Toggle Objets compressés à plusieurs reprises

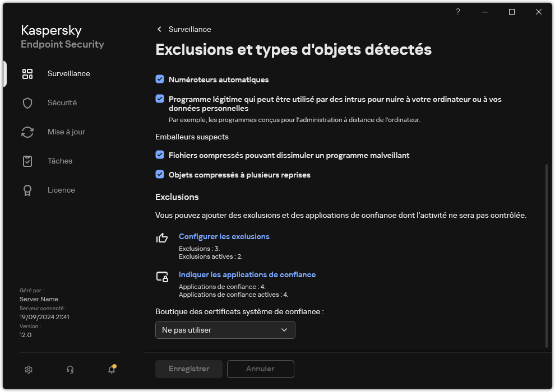(x=159, y=175)
